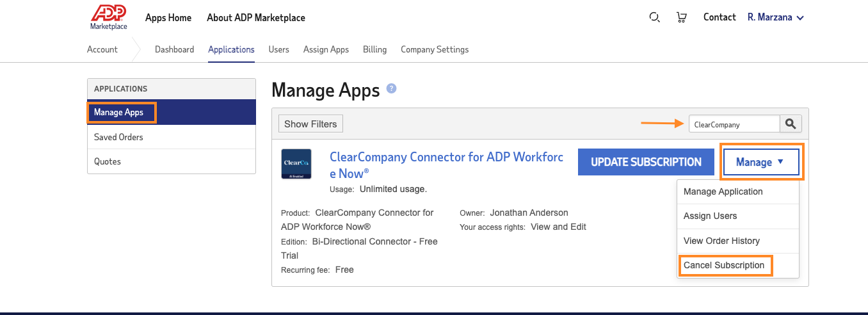Choose View Order History from the dropdown

coord(738,241)
